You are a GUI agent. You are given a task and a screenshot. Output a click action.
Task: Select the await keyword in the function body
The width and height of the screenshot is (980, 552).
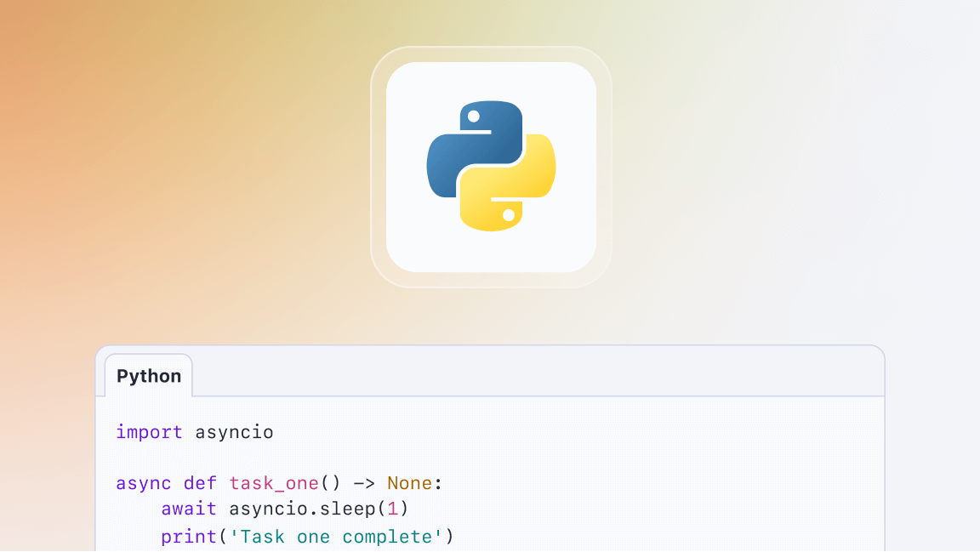click(189, 509)
